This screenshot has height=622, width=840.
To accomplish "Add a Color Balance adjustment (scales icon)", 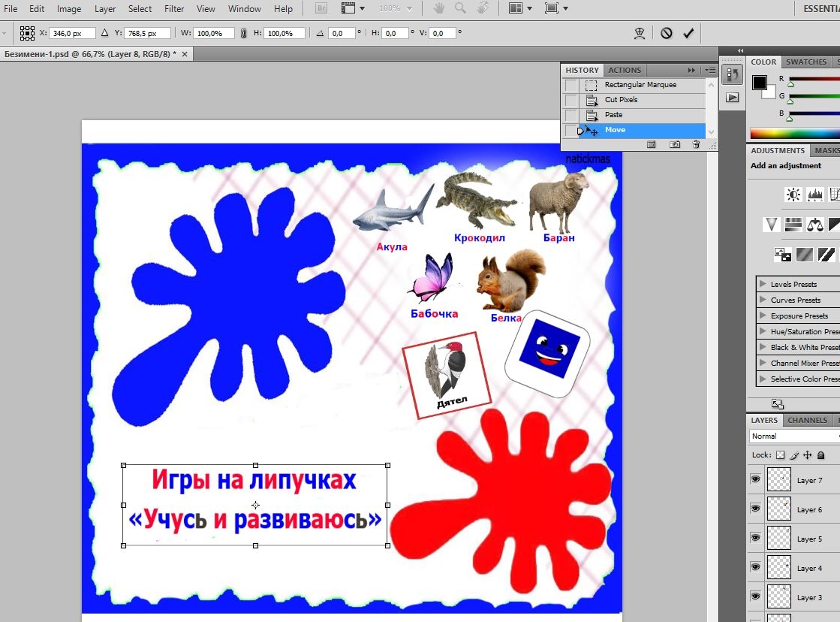I will 814,224.
